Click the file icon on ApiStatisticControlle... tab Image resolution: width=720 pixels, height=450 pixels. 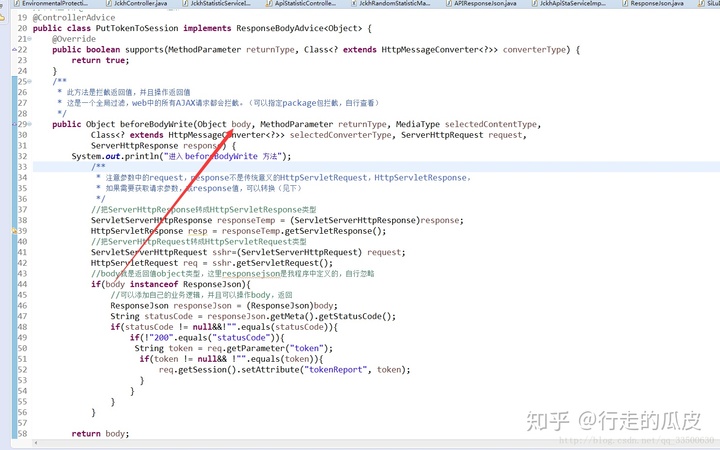270,3
